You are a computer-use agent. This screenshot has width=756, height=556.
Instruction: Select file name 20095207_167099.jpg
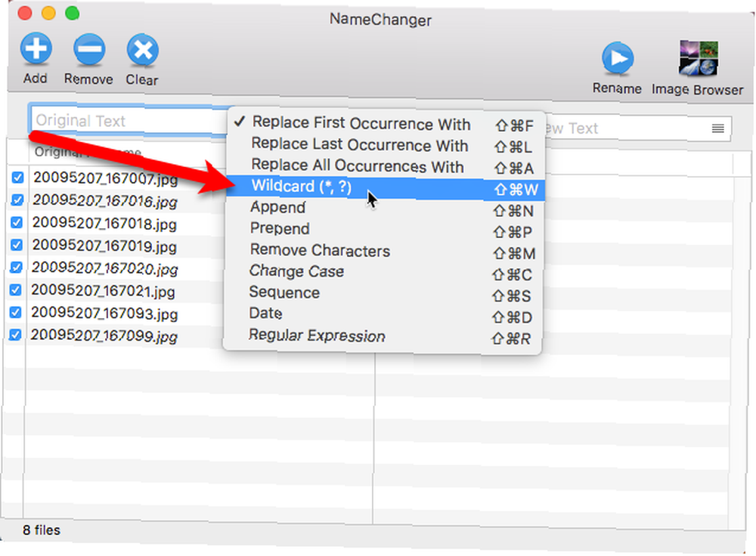pyautogui.click(x=104, y=336)
